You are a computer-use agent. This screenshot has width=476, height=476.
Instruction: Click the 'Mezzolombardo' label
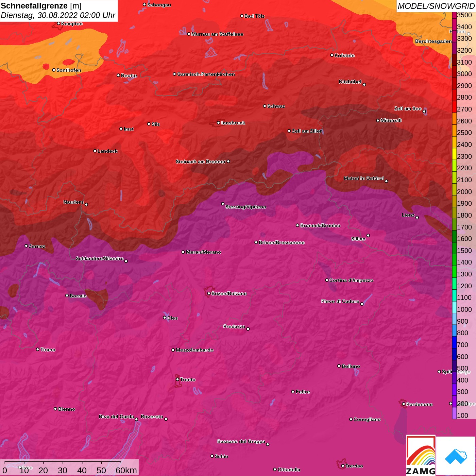(194, 350)
